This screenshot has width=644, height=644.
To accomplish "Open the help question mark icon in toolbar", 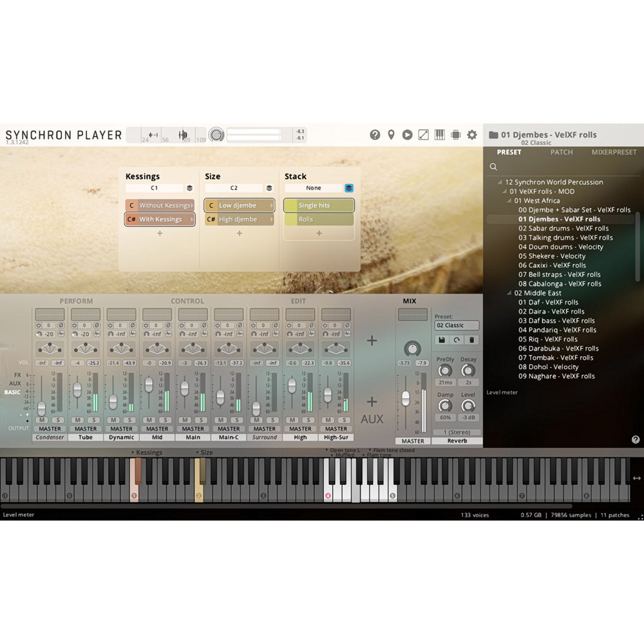I will point(375,135).
